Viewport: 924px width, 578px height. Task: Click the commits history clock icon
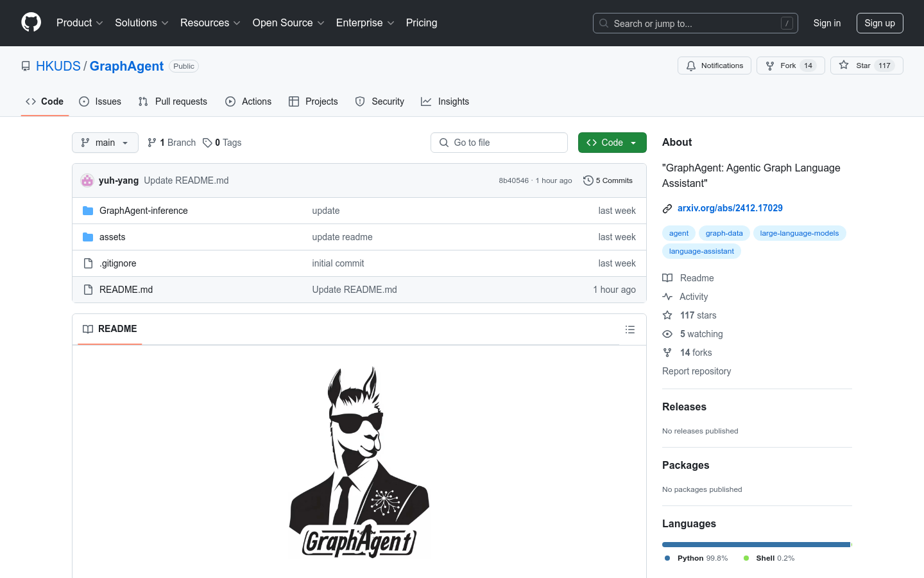[x=588, y=180]
